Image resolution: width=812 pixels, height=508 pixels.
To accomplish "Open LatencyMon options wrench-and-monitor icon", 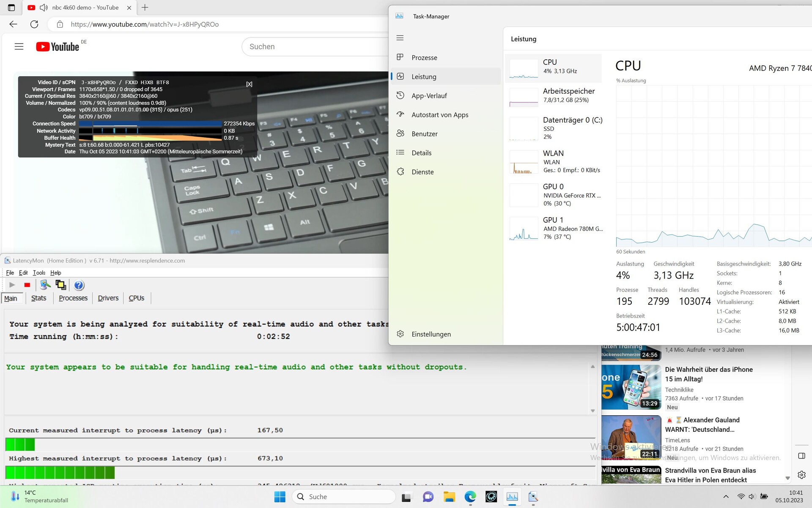I will pos(45,285).
